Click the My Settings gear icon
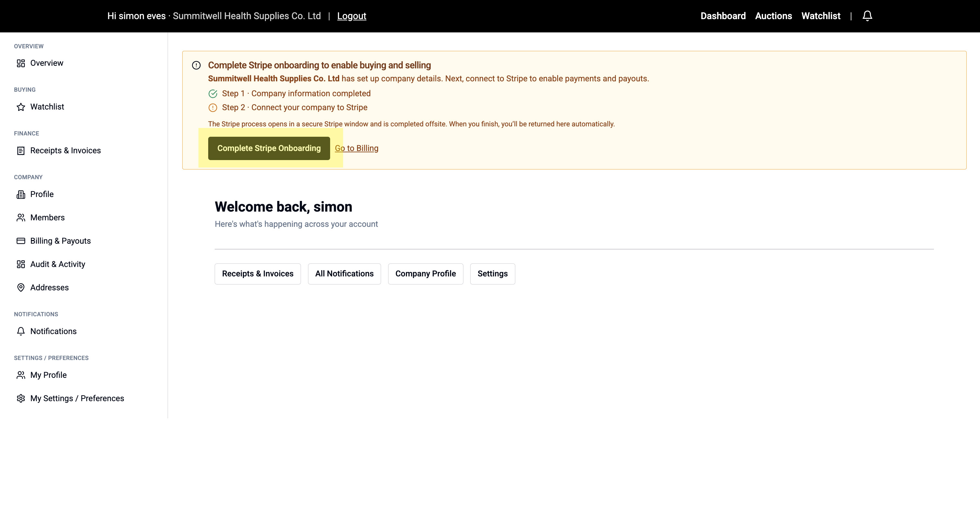This screenshot has width=980, height=511. 21,399
